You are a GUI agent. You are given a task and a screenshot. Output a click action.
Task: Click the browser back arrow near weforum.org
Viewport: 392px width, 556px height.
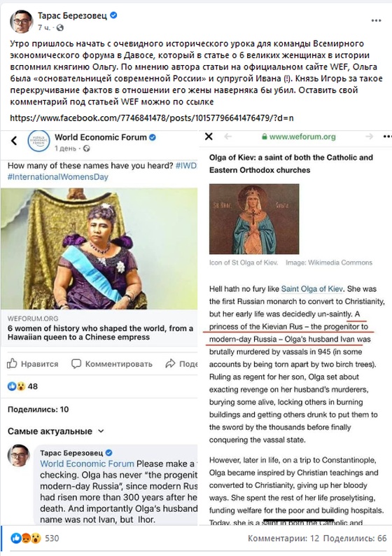click(228, 137)
